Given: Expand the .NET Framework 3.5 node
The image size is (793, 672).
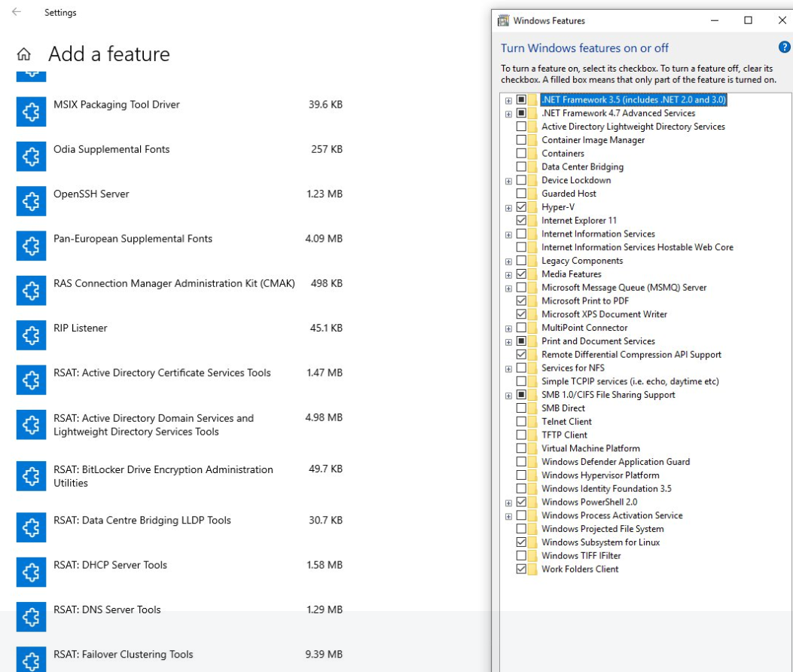Looking at the screenshot, I should (x=508, y=100).
